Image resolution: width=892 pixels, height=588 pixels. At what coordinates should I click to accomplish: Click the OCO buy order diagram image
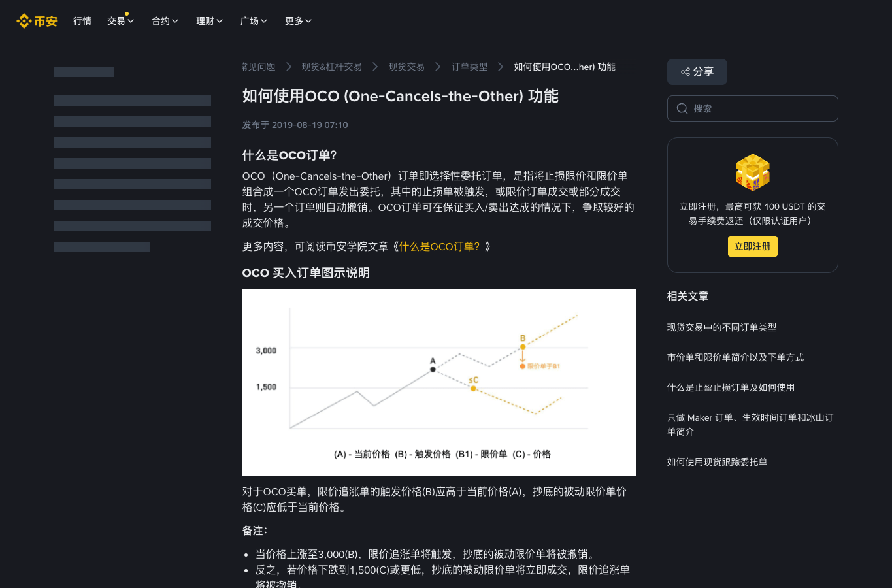[439, 382]
